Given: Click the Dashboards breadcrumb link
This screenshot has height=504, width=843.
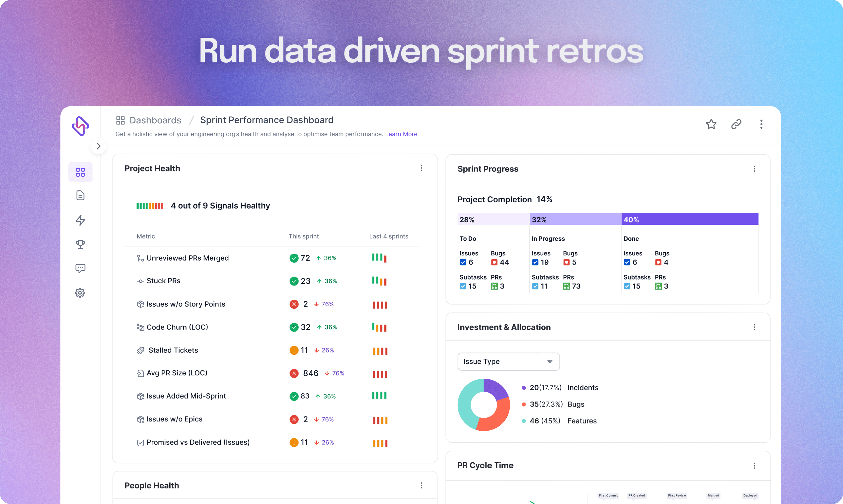Looking at the screenshot, I should (x=155, y=120).
